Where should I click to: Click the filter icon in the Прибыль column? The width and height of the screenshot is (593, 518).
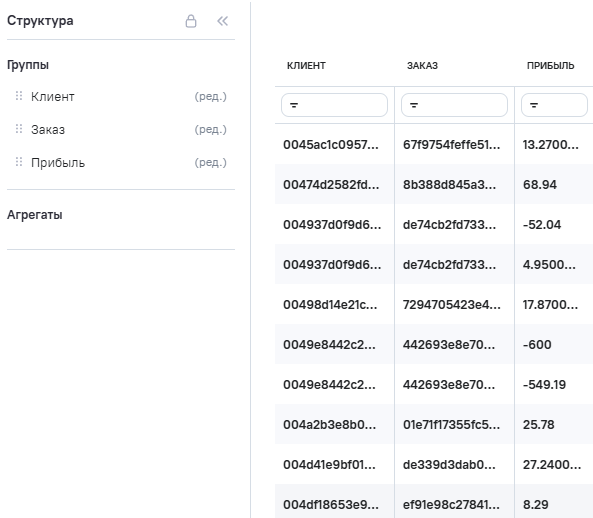534,105
